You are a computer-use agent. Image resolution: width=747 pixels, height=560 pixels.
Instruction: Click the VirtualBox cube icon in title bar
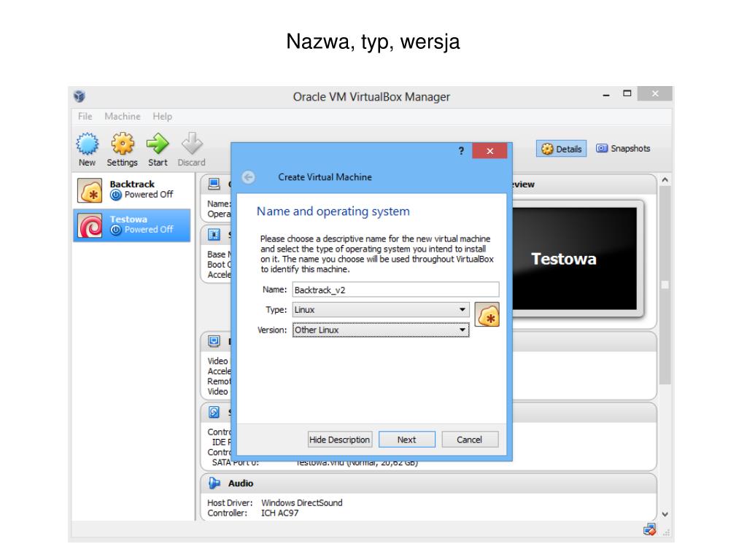(x=79, y=97)
